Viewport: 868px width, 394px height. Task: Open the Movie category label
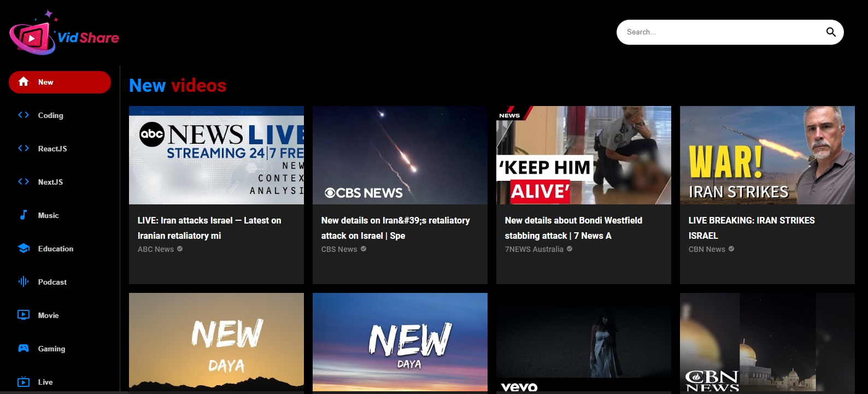[49, 315]
